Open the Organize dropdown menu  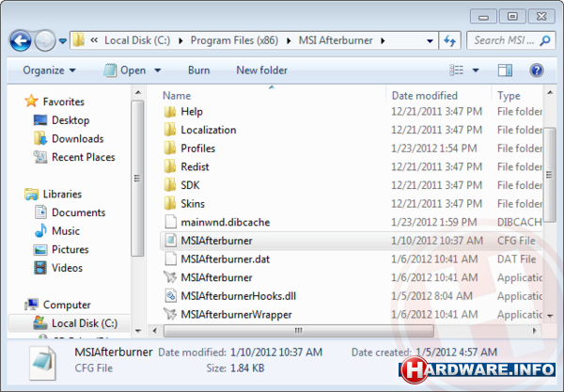point(50,71)
